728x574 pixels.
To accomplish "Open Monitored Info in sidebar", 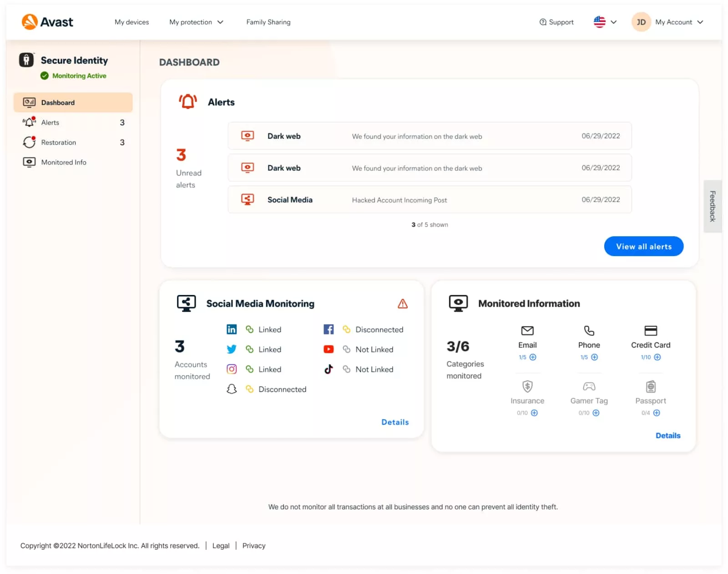I will 64,163.
